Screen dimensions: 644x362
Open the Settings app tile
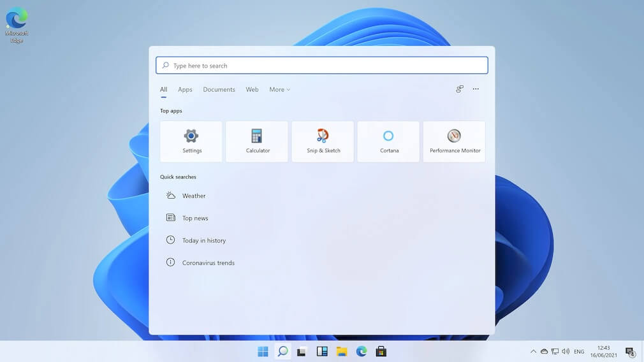[191, 141]
